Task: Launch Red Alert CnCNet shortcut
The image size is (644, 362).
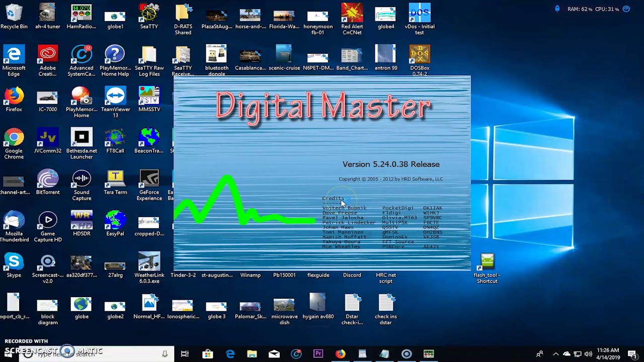Action: click(352, 20)
